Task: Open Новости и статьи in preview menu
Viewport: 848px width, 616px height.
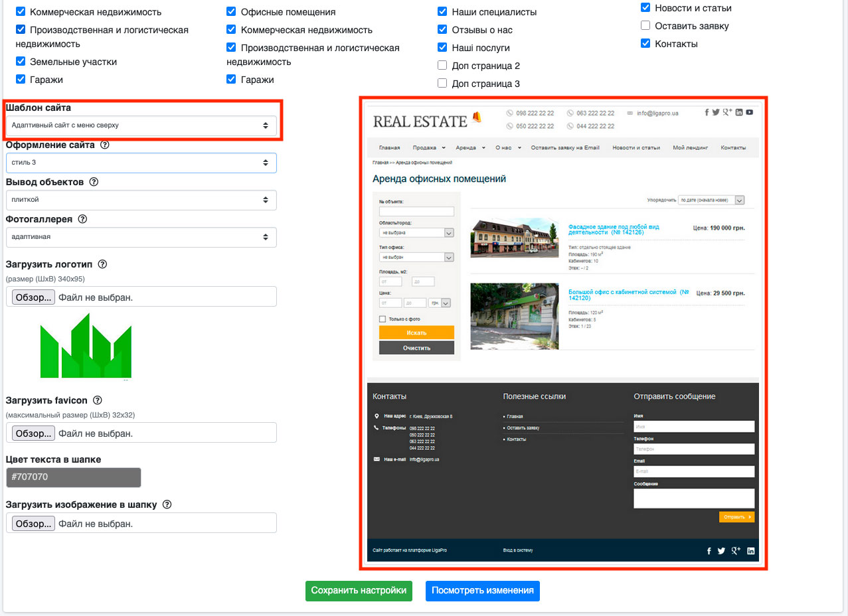Action: tap(636, 147)
